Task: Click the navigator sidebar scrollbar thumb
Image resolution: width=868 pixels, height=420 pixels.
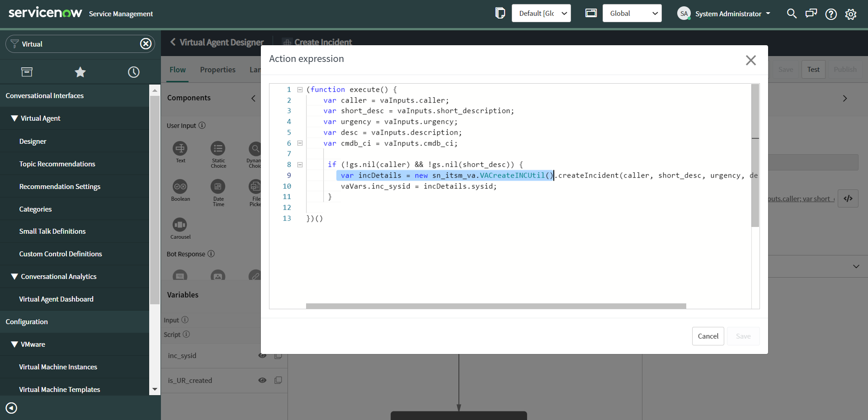Action: (x=155, y=199)
